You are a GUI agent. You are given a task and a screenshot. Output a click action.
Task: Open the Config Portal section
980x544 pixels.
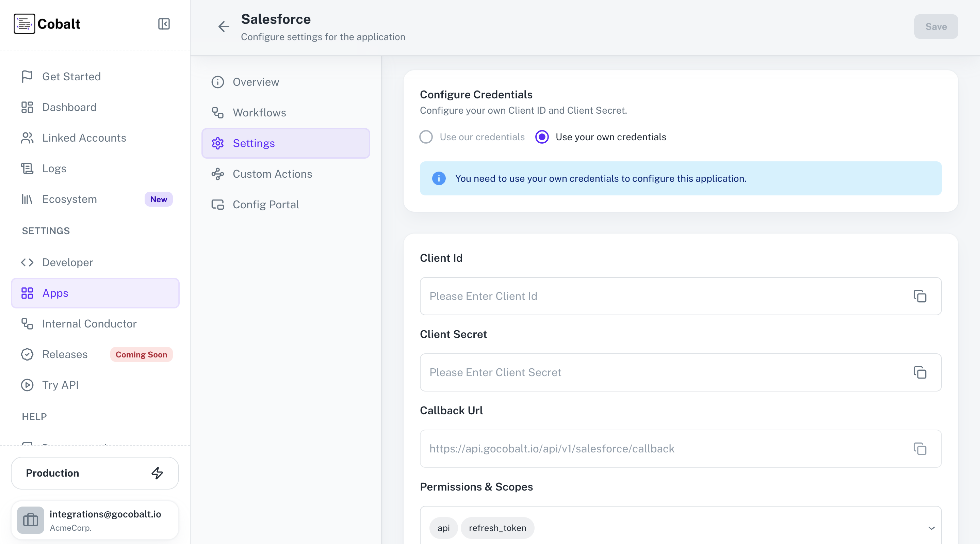(x=265, y=205)
